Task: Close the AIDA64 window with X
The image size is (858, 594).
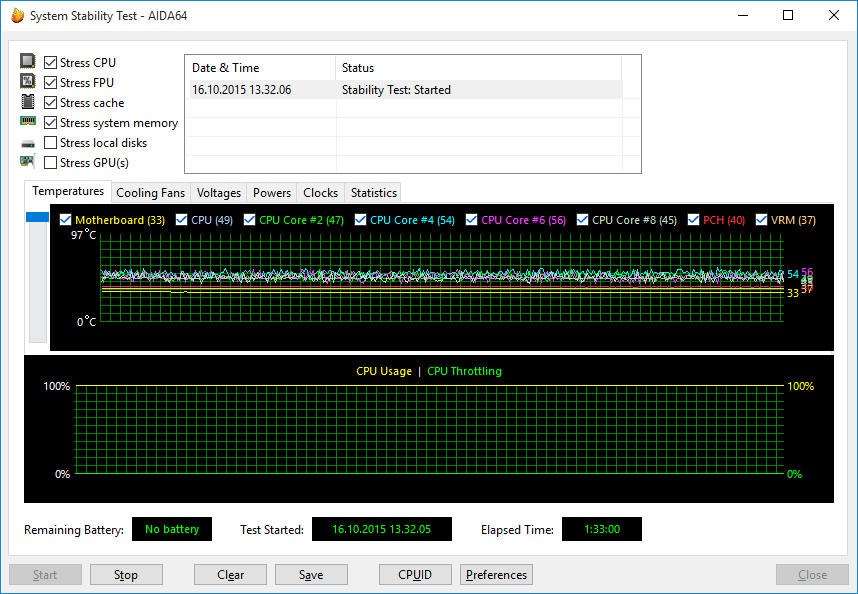Action: (x=834, y=15)
